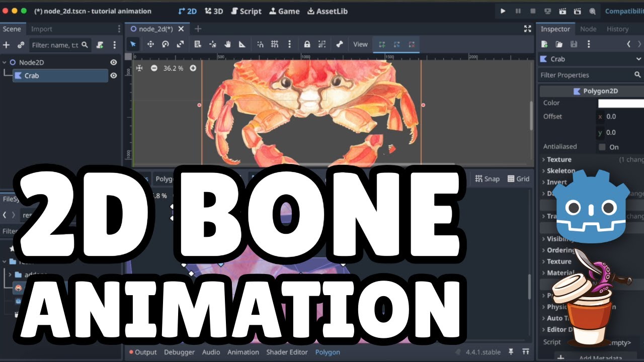Hide the Node2D node via eye icon

(114, 62)
